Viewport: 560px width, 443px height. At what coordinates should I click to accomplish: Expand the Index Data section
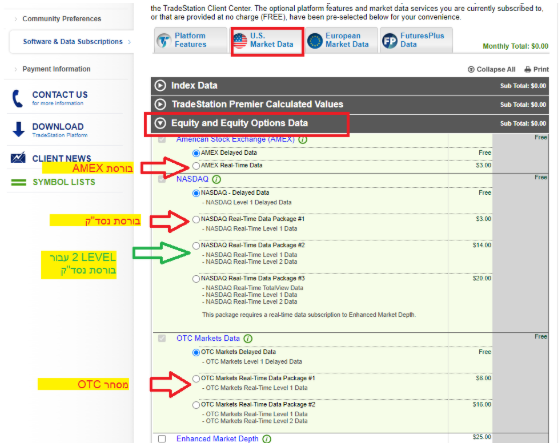click(x=160, y=86)
